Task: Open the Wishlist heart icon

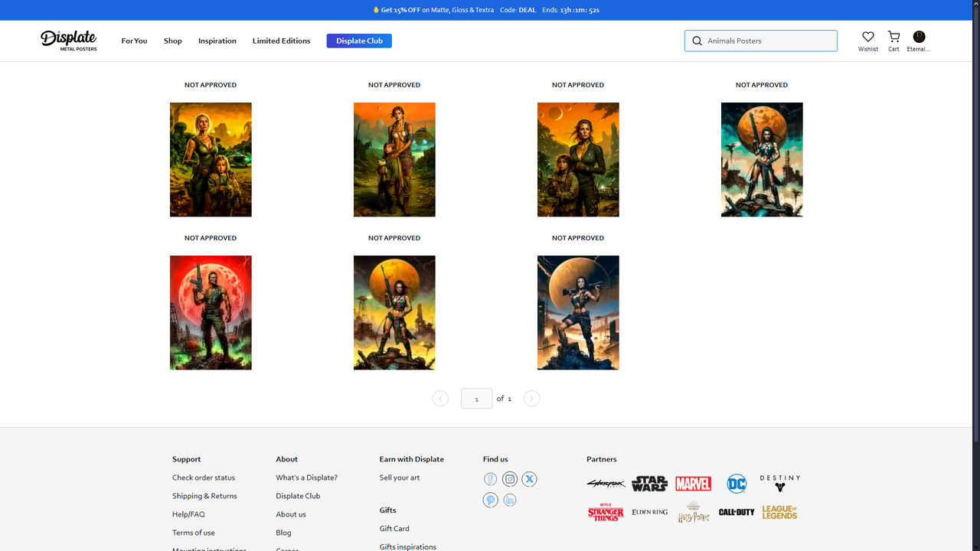Action: [868, 37]
